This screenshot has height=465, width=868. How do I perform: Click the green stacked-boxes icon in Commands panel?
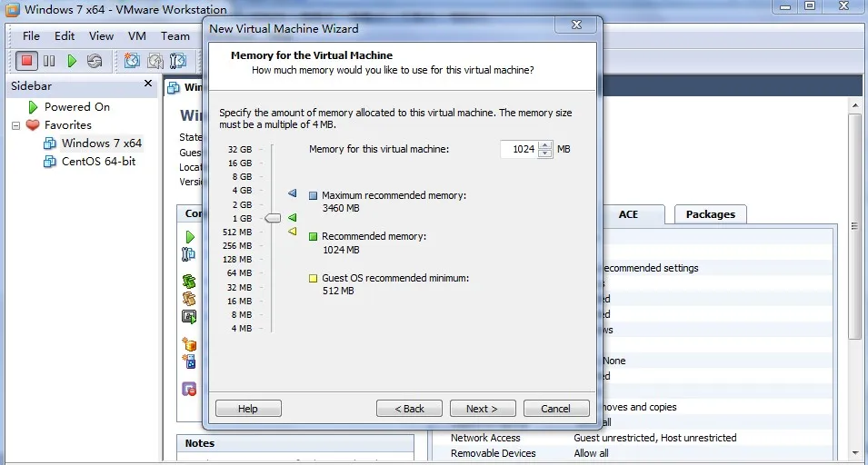(189, 282)
